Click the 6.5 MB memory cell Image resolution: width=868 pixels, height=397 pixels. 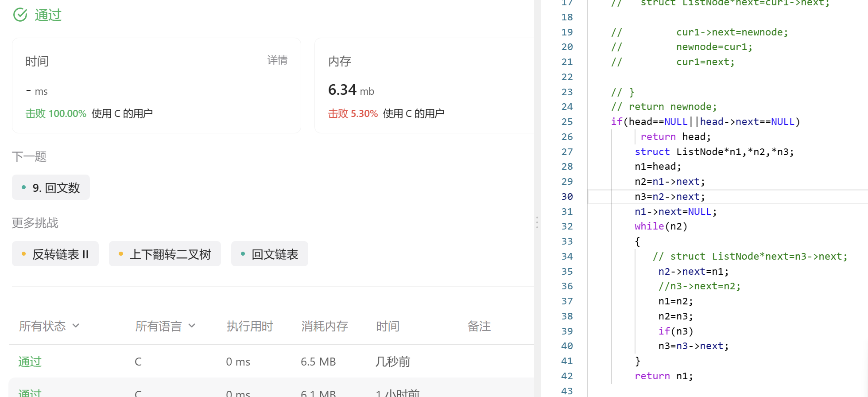tap(318, 362)
